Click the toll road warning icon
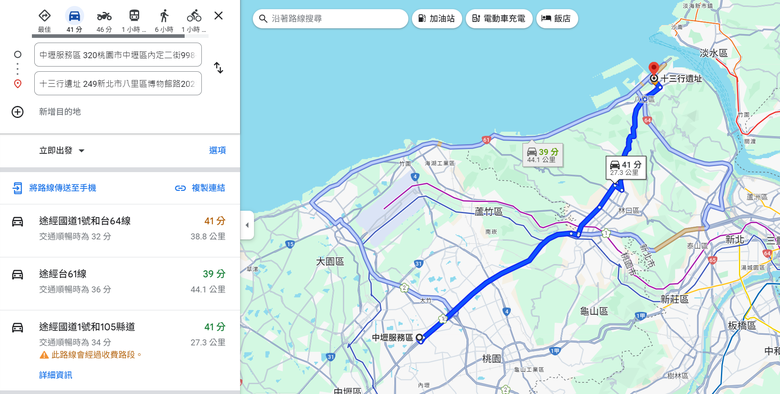The height and width of the screenshot is (394, 780). pyautogui.click(x=44, y=355)
